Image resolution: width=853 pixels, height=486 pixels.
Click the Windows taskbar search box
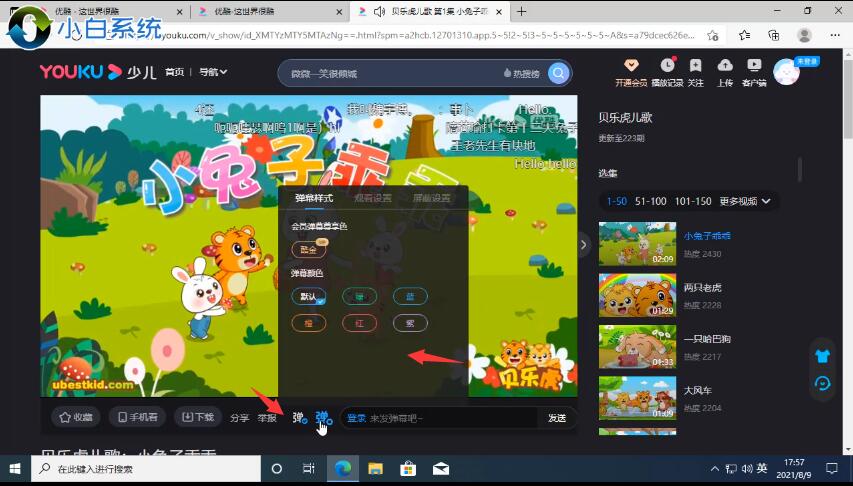pos(146,469)
